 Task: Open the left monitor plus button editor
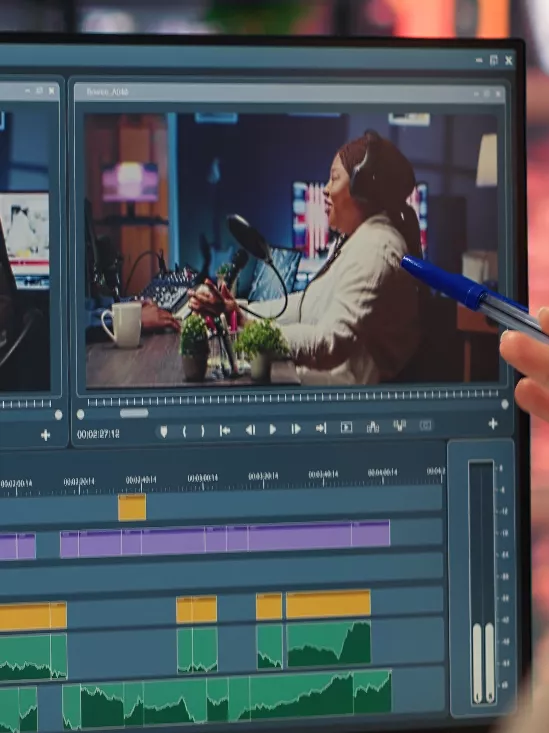click(45, 435)
